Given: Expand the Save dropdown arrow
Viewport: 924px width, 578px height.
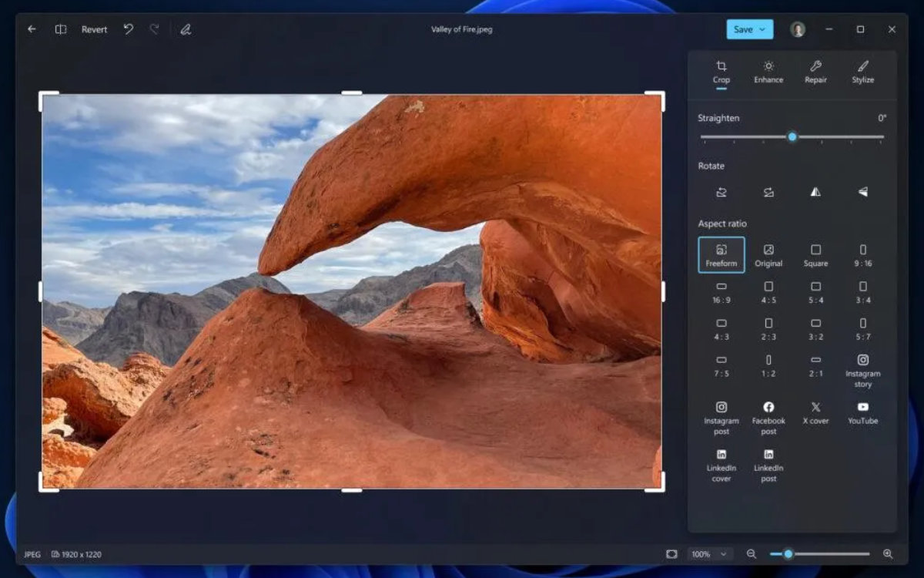Looking at the screenshot, I should 763,29.
